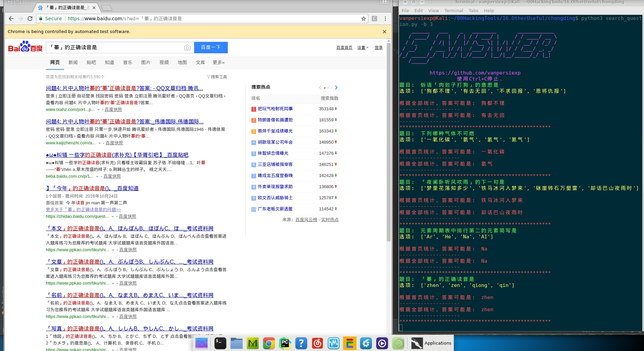Open the 百度首页 link
644x351 pixels.
(x=344, y=48)
